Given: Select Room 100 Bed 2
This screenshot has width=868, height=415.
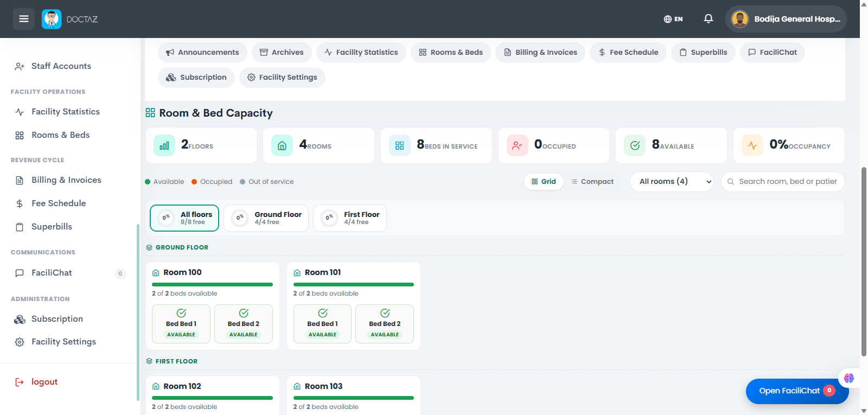Looking at the screenshot, I should [x=244, y=324].
